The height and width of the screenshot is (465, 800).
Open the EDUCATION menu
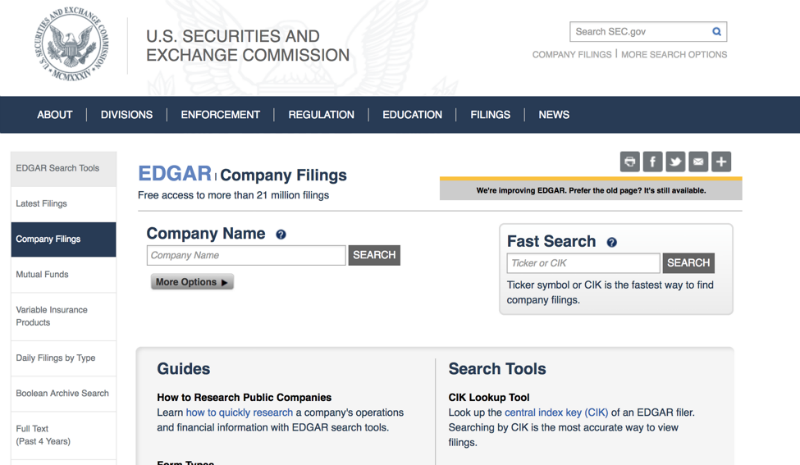(x=412, y=115)
